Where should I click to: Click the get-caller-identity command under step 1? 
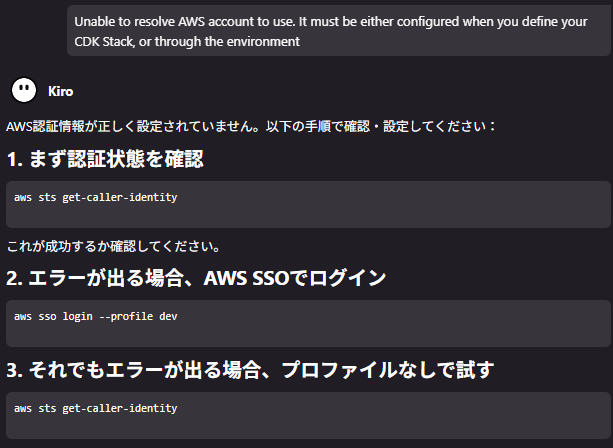(x=96, y=197)
